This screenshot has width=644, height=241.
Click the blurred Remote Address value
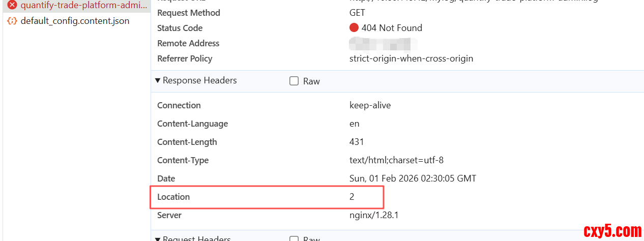[383, 44]
